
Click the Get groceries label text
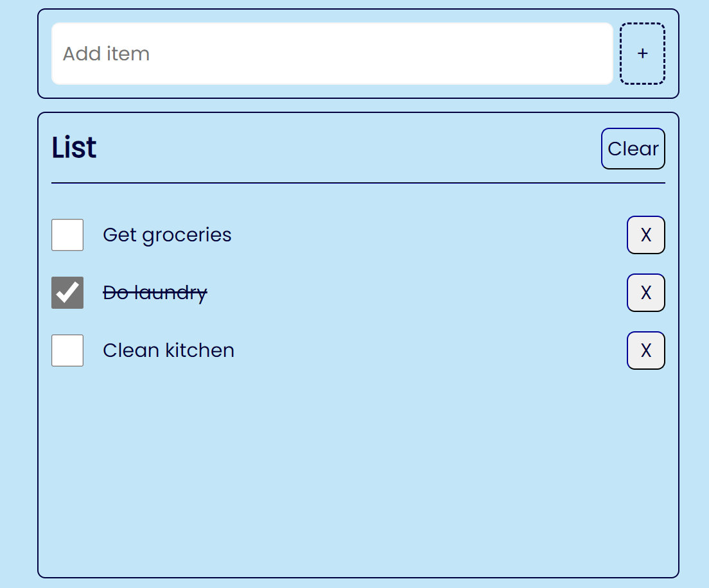pyautogui.click(x=167, y=235)
